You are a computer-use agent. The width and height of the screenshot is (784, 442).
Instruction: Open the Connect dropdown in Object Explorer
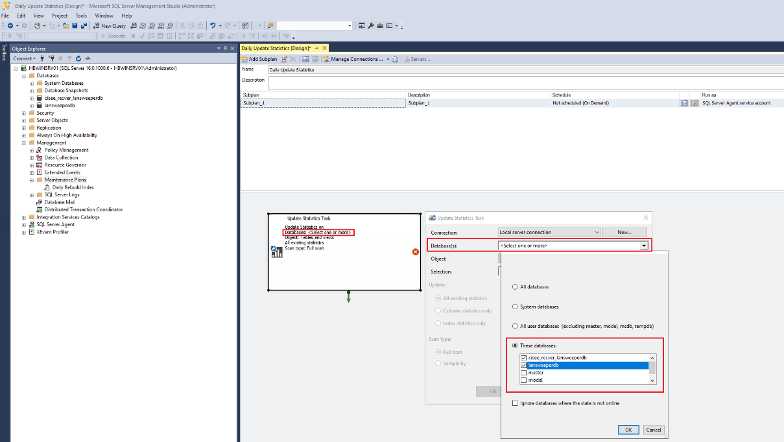24,58
